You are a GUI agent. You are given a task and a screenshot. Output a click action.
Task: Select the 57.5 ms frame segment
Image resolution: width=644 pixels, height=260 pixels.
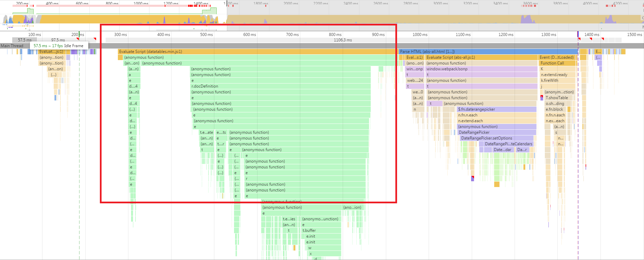24,40
